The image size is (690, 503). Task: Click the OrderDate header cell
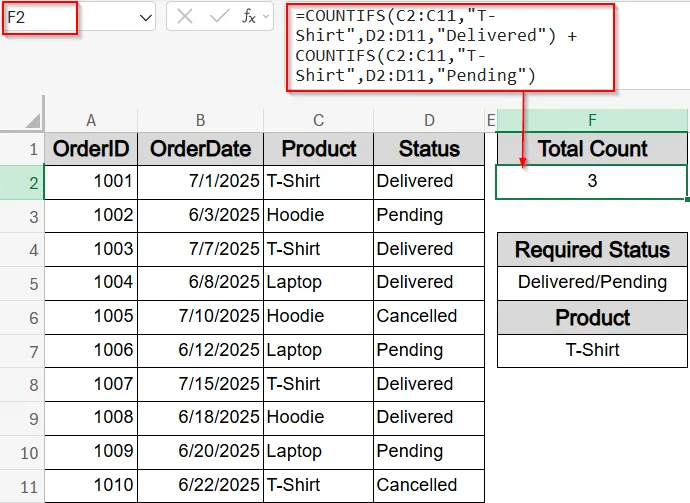(x=201, y=149)
